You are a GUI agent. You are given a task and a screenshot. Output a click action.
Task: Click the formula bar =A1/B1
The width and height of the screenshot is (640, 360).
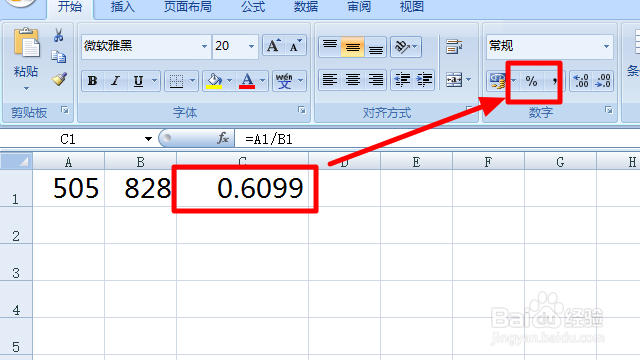click(437, 139)
